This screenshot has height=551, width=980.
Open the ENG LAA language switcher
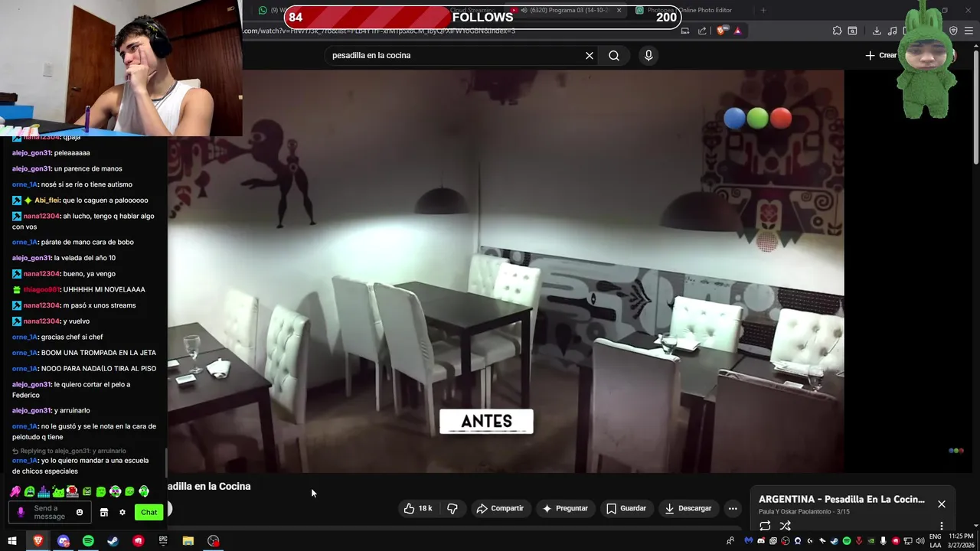click(936, 541)
